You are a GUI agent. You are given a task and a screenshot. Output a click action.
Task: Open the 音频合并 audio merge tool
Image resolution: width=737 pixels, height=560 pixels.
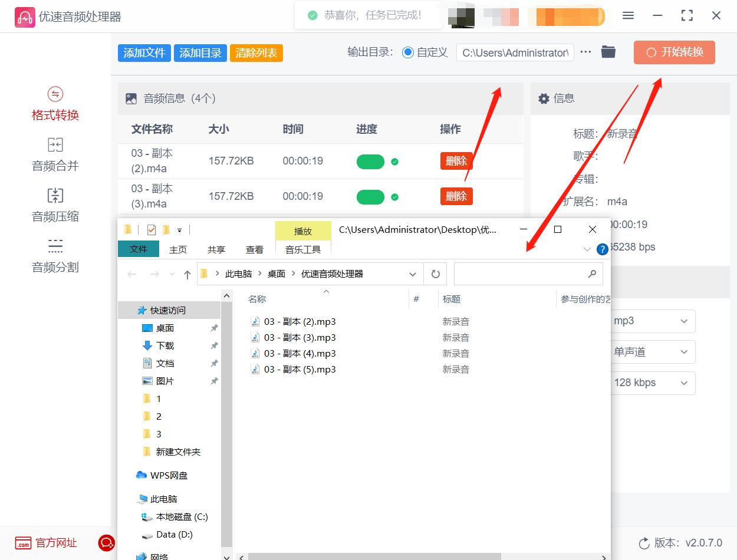[x=54, y=154]
